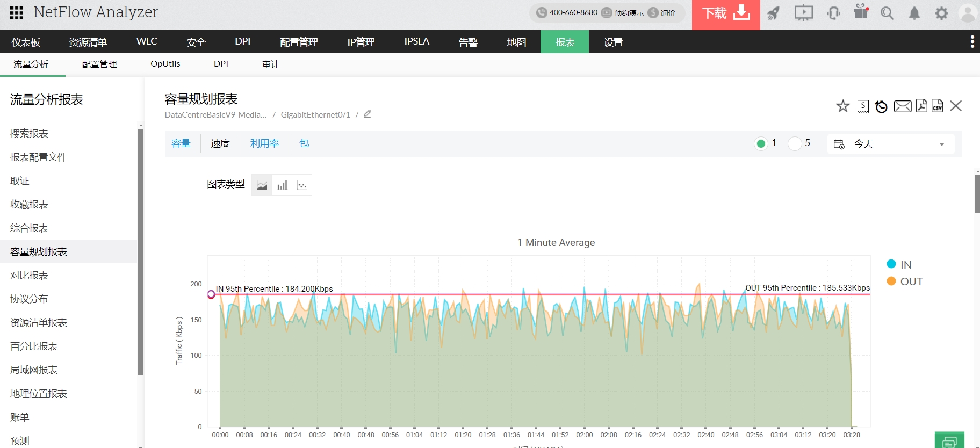The height and width of the screenshot is (448, 980).
Task: Switch chart to scatter plot type
Action: pyautogui.click(x=302, y=185)
